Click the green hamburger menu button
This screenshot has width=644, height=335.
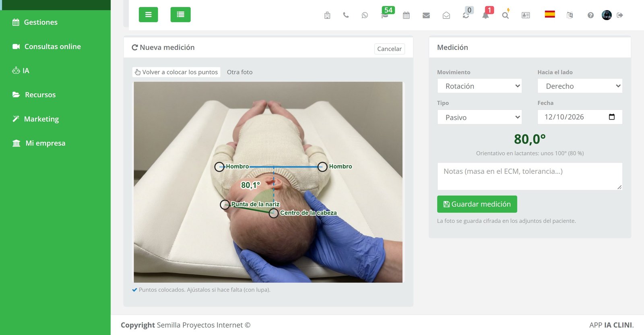(x=148, y=14)
